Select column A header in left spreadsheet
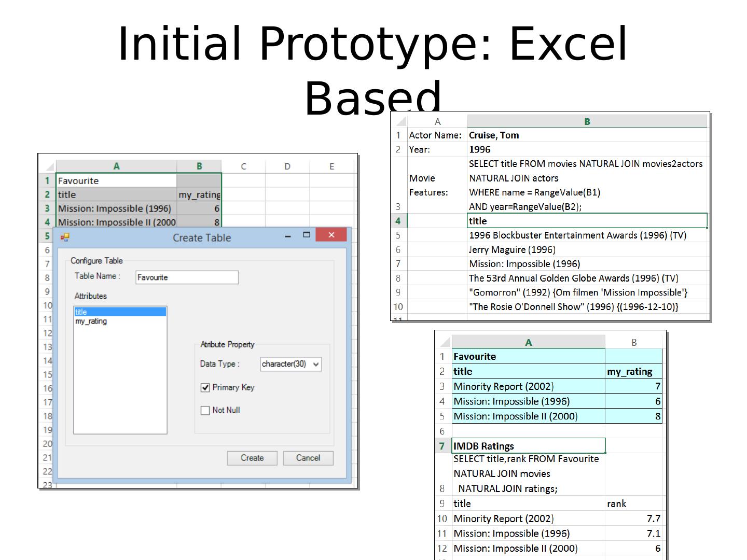Image resolution: width=747 pixels, height=560 pixels. click(116, 166)
